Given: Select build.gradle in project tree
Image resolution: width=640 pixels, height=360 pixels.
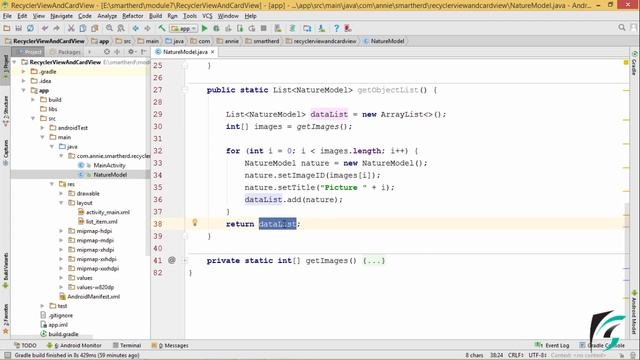Looking at the screenshot, I should tap(63, 334).
